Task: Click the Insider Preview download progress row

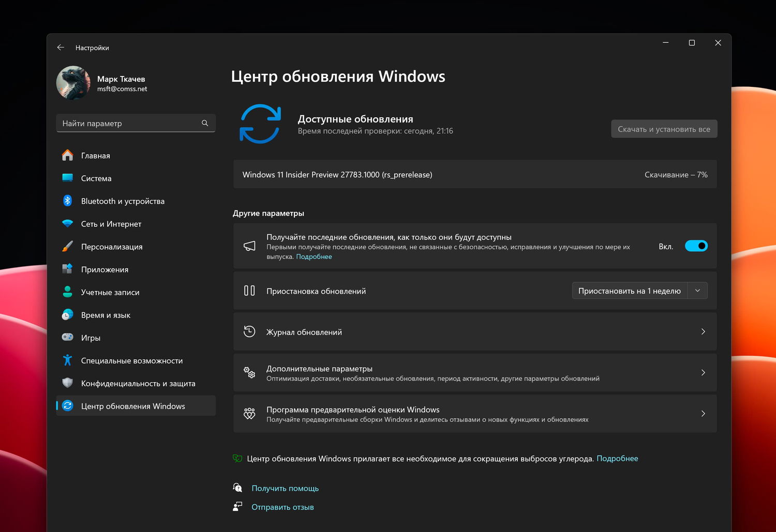Action: tap(475, 174)
